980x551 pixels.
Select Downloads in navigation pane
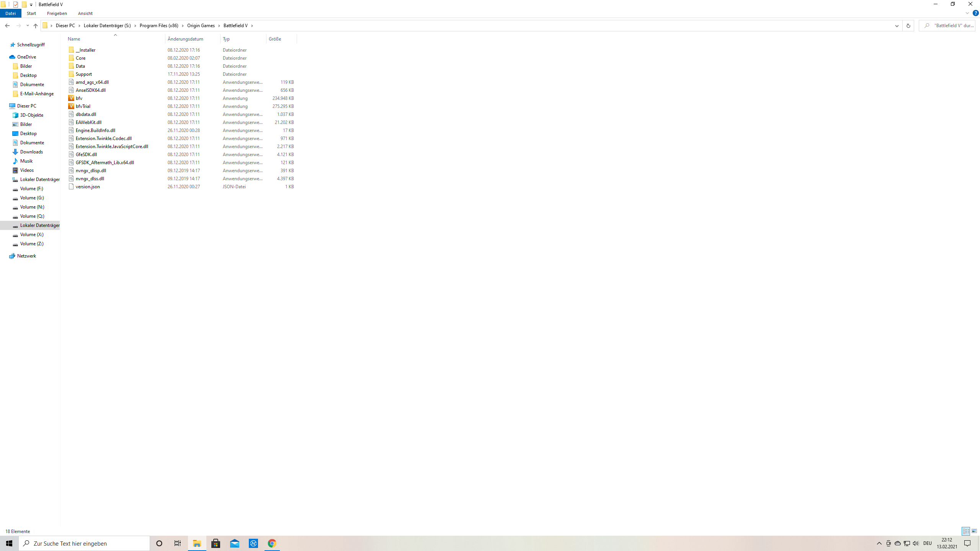(x=31, y=152)
